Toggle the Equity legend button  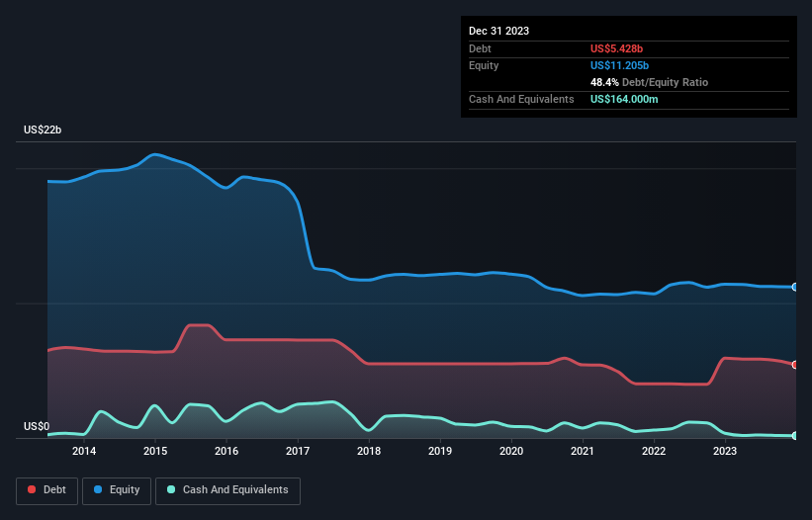click(117, 490)
